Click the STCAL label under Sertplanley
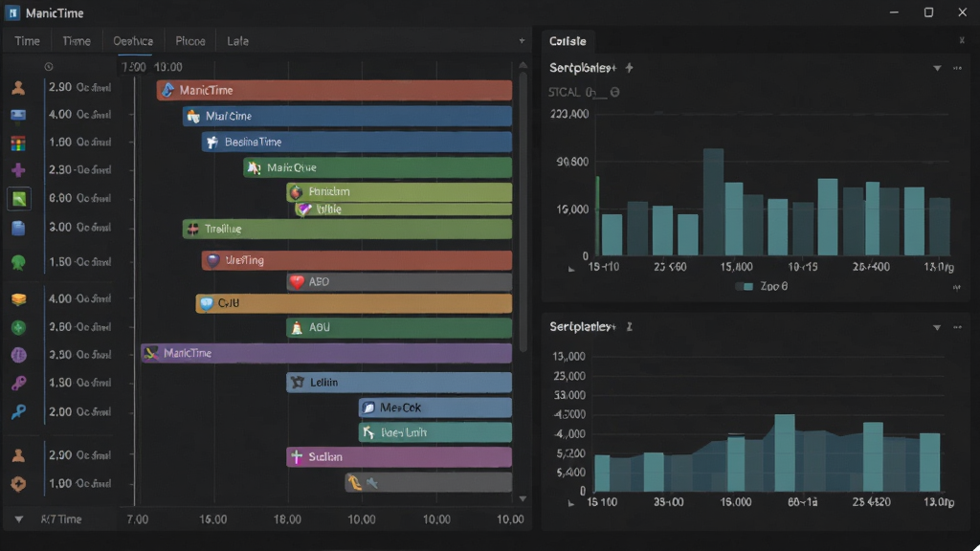This screenshot has height=551, width=980. [x=565, y=92]
